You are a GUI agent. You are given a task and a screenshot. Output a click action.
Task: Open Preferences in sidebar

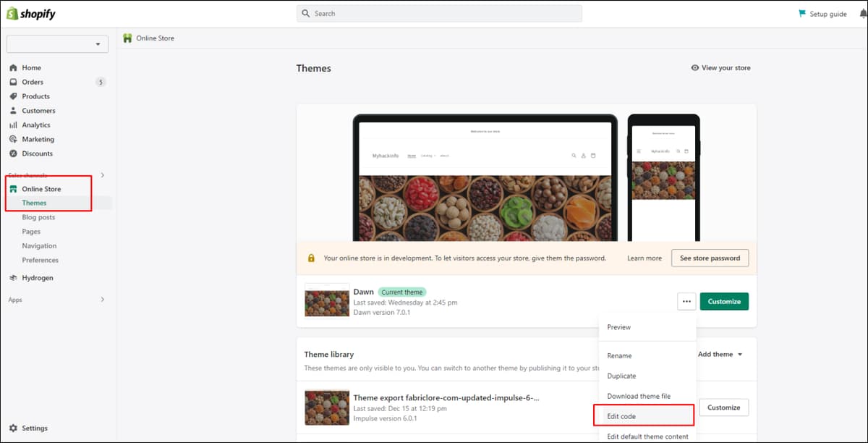[40, 260]
